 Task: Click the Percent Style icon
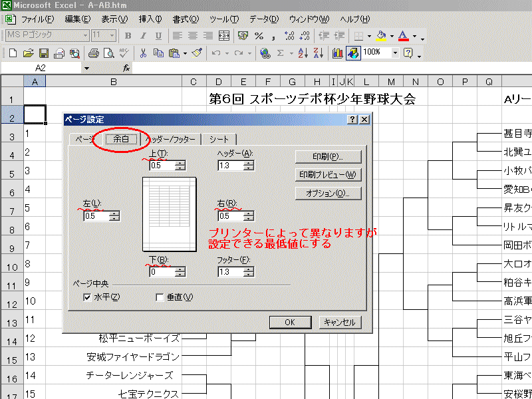[x=259, y=35]
